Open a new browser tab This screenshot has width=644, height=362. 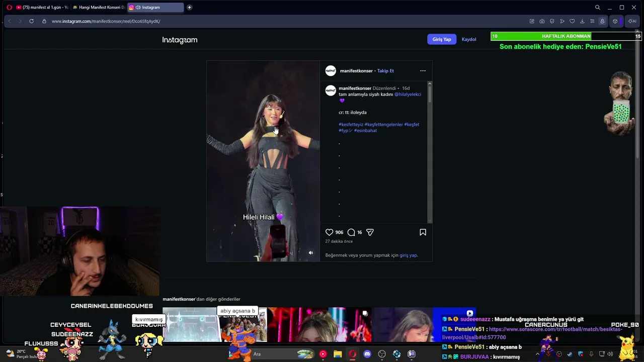189,8
